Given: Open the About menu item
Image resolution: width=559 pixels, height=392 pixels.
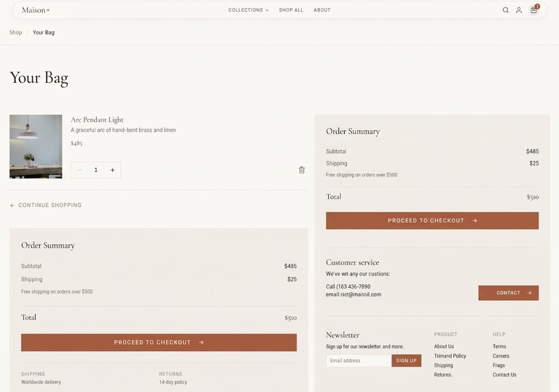Looking at the screenshot, I should click(x=322, y=10).
